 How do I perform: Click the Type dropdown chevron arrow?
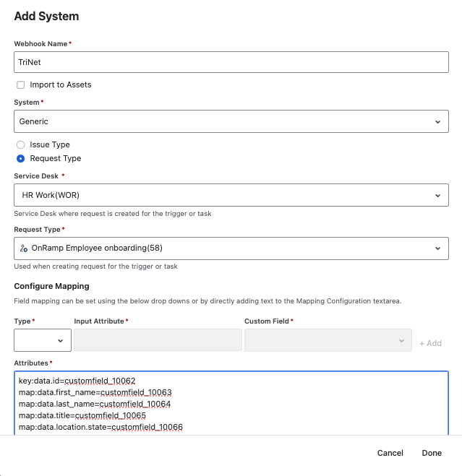[60, 341]
